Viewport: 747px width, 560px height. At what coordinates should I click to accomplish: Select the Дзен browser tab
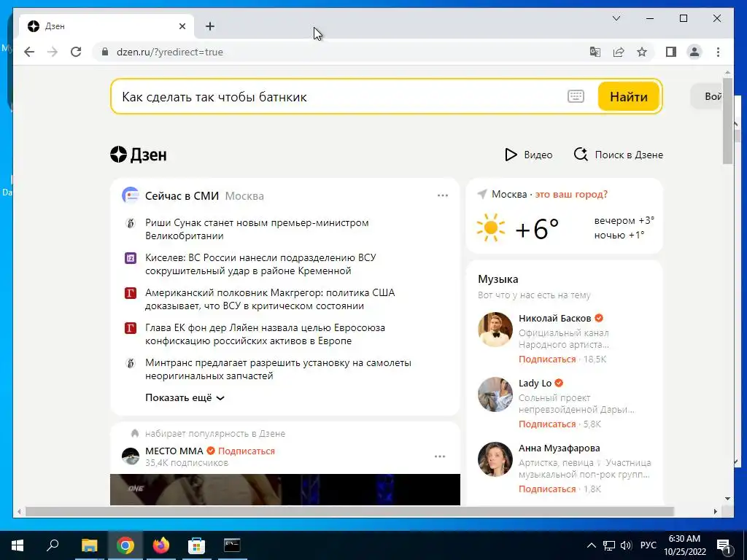pyautogui.click(x=106, y=26)
